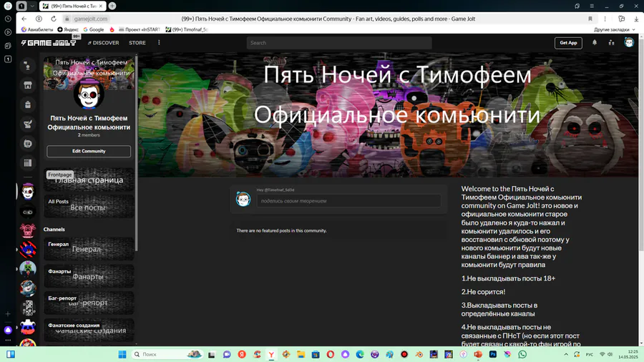Expand Другие закладки folder
Image resolution: width=644 pixels, height=362 pixels.
[615, 29]
